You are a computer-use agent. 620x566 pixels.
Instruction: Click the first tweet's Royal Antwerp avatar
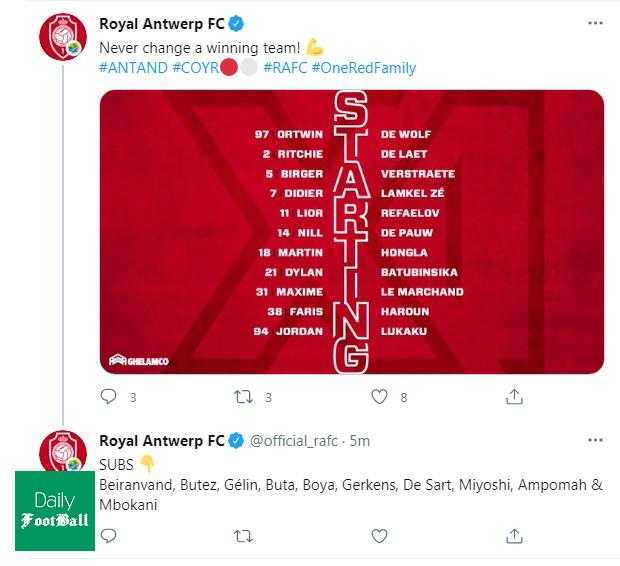pyautogui.click(x=63, y=37)
